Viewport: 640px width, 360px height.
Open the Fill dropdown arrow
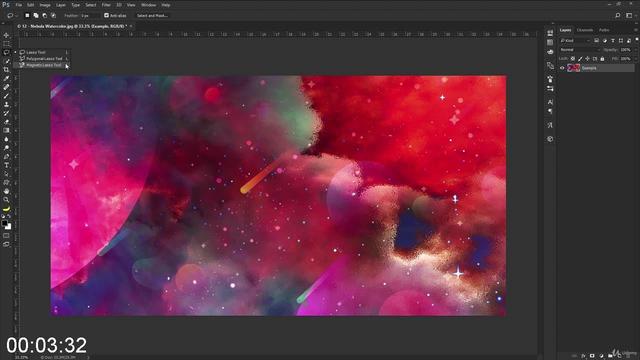tap(635, 59)
